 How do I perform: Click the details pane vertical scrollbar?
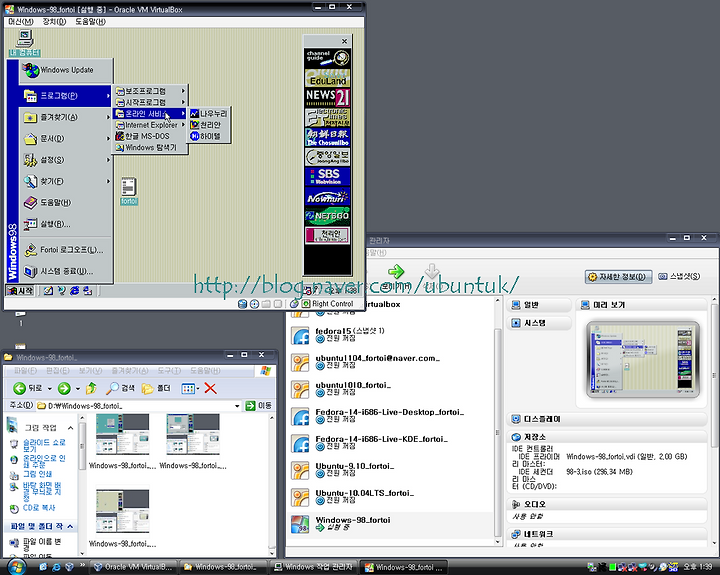tap(714, 421)
